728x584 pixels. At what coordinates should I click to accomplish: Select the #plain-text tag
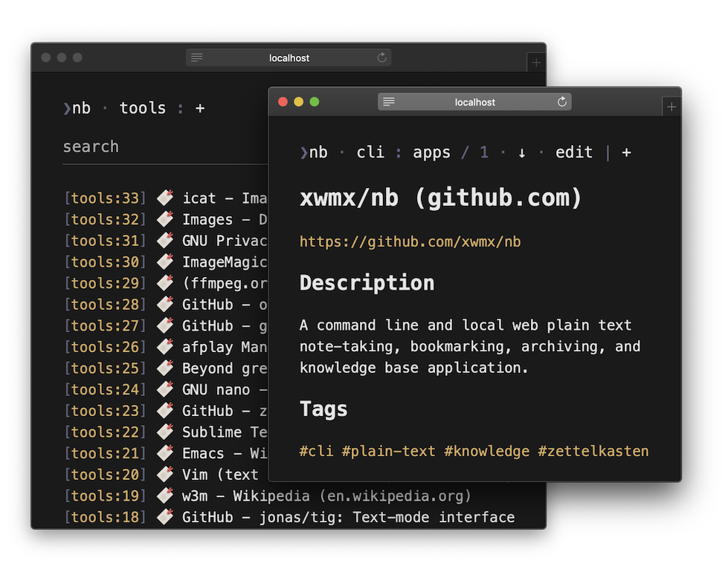389,451
